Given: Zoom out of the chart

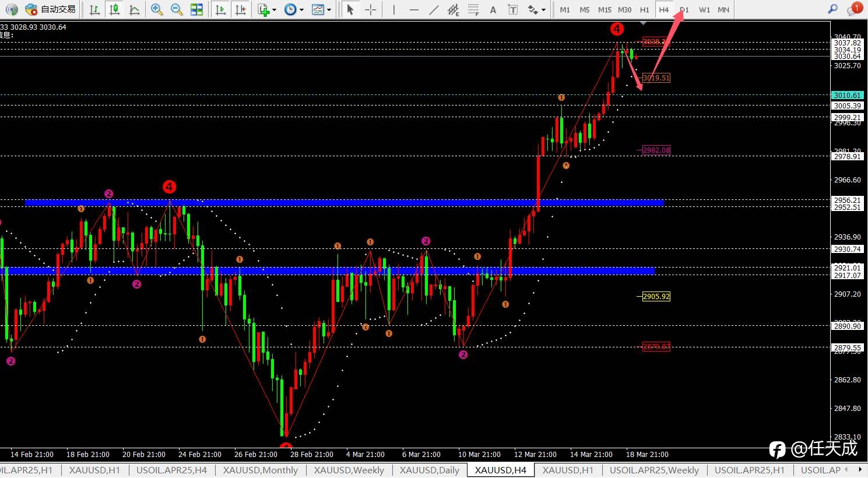Looking at the screenshot, I should 176,9.
